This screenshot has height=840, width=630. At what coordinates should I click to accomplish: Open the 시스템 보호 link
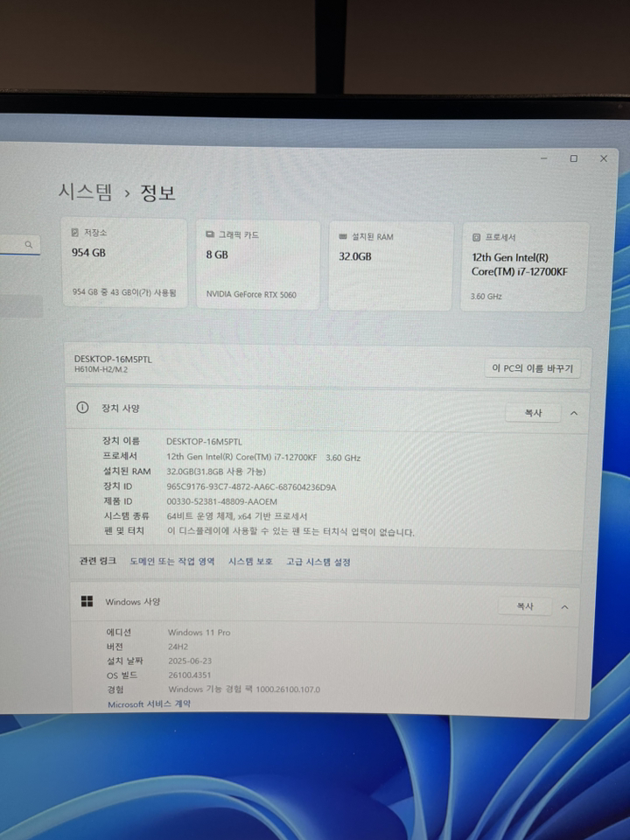pyautogui.click(x=250, y=562)
